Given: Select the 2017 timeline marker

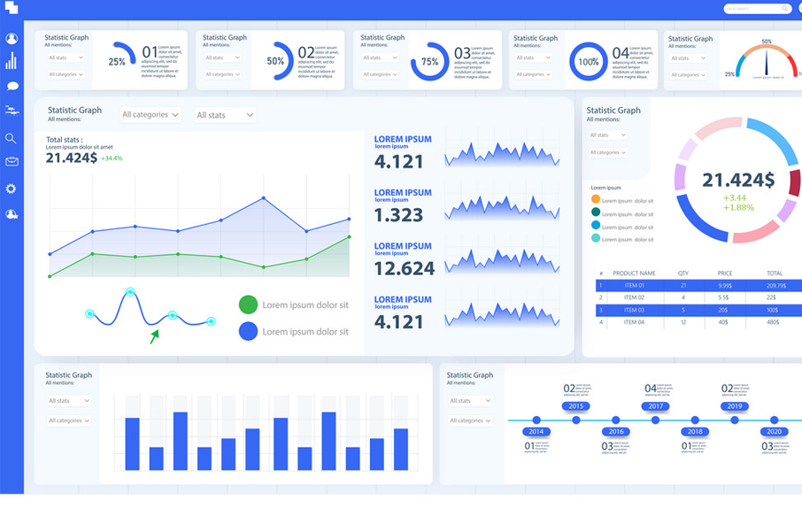Looking at the screenshot, I should [656, 406].
